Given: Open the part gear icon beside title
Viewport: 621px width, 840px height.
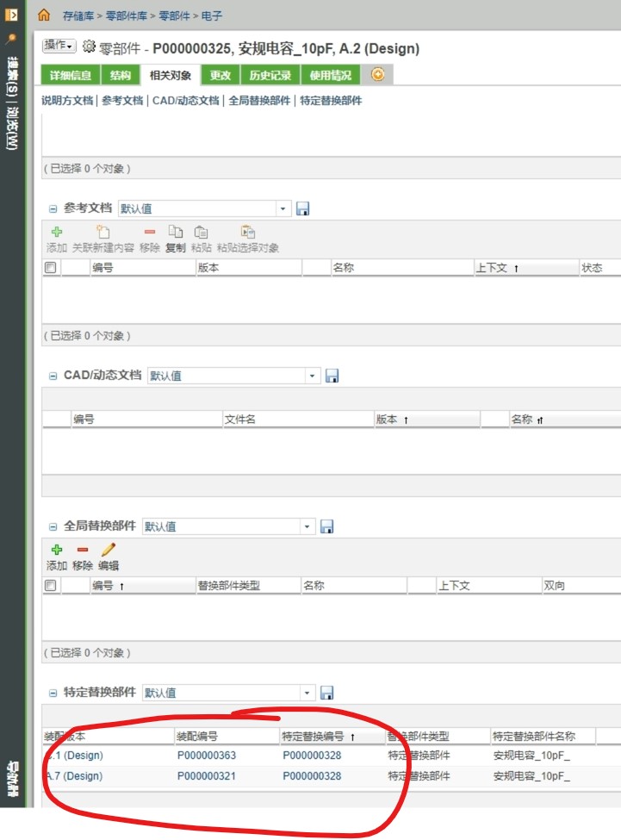Looking at the screenshot, I should (x=89, y=46).
